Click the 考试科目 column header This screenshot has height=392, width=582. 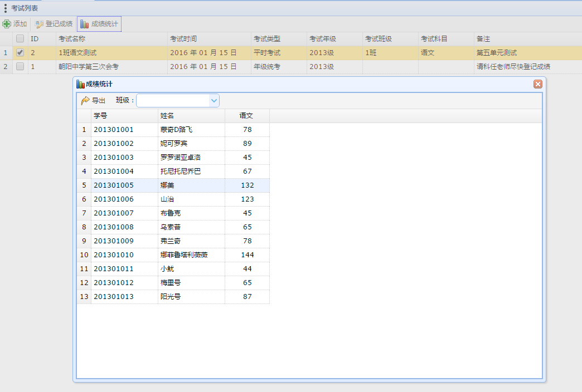(446, 38)
